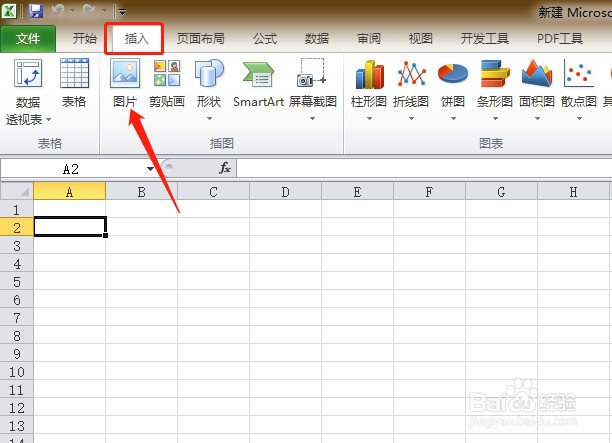Click cell C4
The image size is (612, 443).
point(213,263)
